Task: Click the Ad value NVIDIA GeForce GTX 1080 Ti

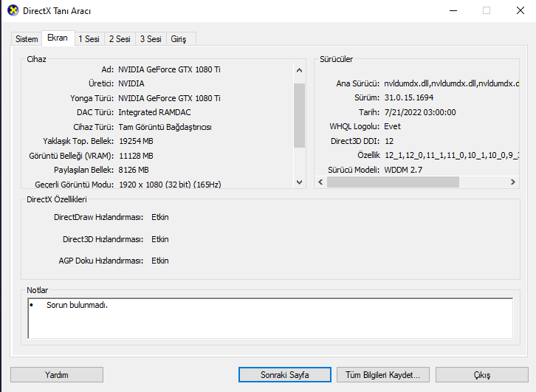Action: coord(169,69)
